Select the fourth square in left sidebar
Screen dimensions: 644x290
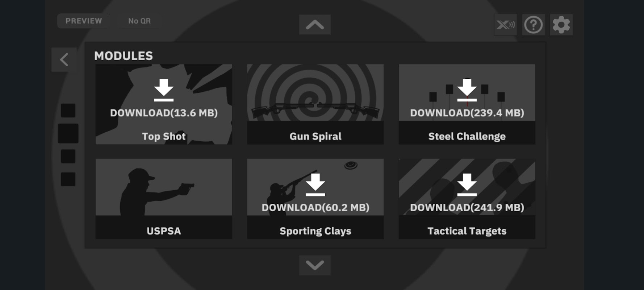coord(68,179)
